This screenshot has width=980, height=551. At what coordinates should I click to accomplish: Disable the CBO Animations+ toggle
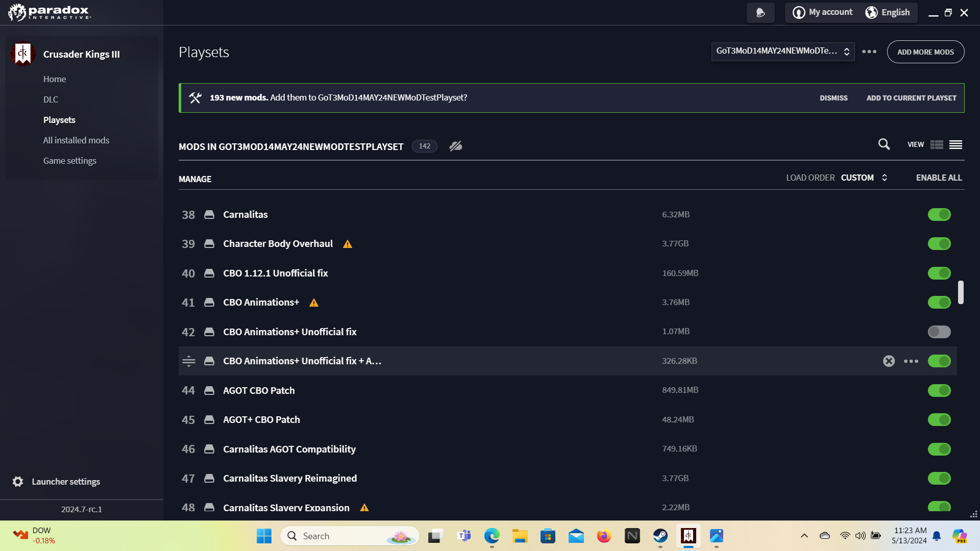pos(939,303)
